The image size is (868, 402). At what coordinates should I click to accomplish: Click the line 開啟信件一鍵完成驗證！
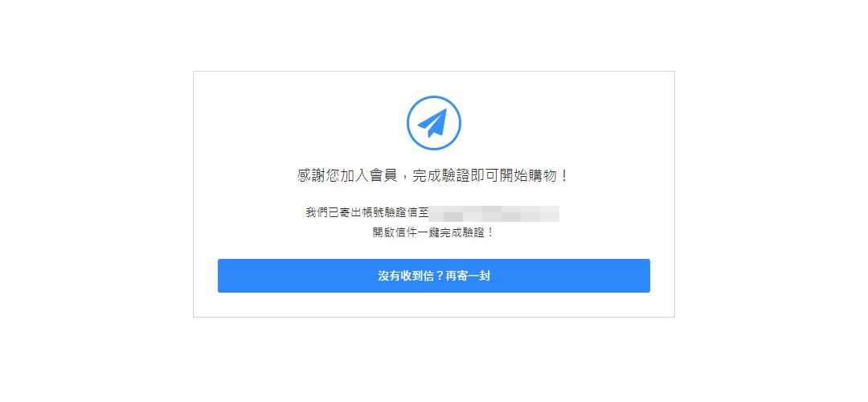tap(433, 233)
